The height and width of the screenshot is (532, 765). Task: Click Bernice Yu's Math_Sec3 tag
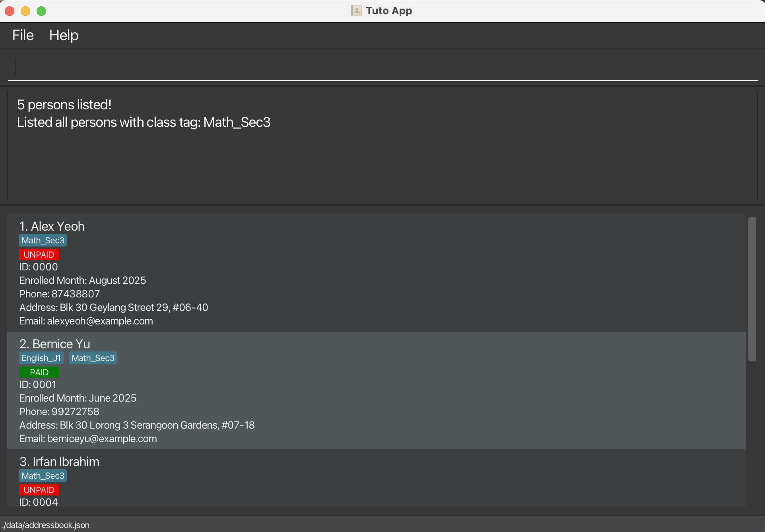coord(93,358)
